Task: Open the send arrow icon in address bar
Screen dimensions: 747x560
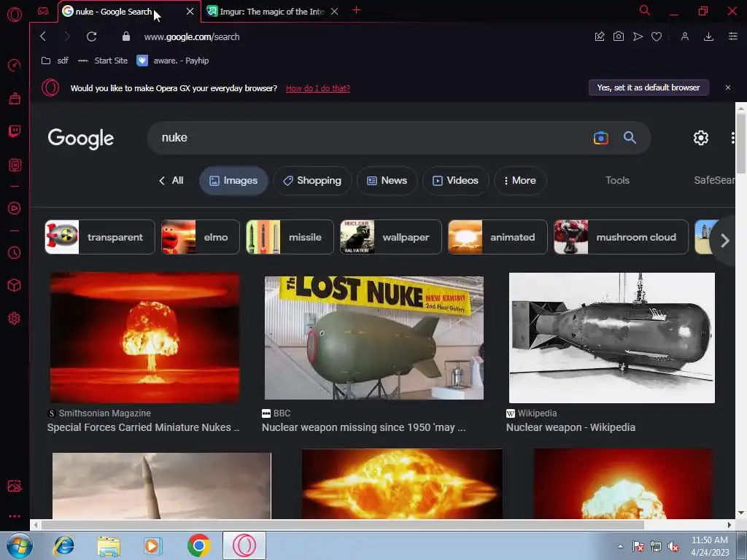Action: (638, 36)
